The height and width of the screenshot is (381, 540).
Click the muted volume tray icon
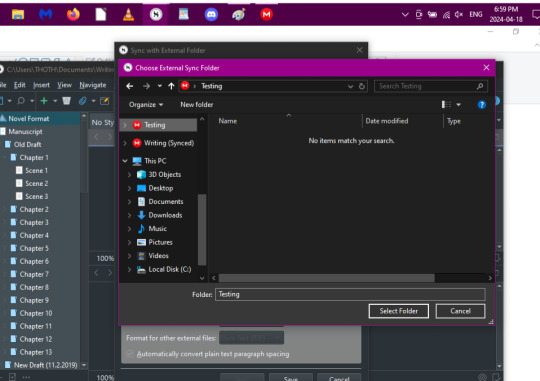click(459, 14)
